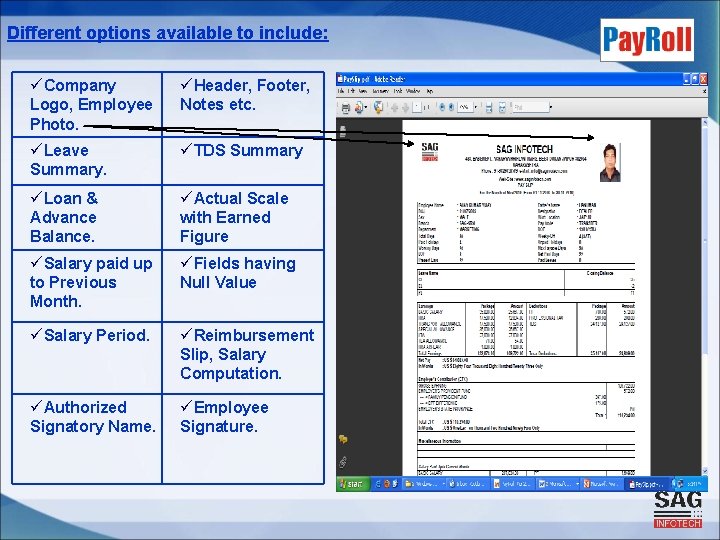Click the scrolling page view icon
Screen dimensions: 720x540
[x=489, y=108]
